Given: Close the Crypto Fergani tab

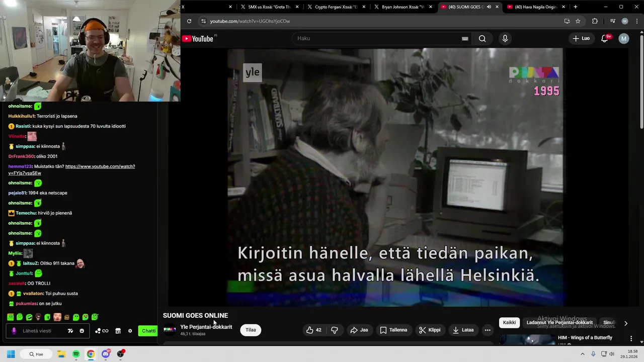Looking at the screenshot, I should click(364, 7).
